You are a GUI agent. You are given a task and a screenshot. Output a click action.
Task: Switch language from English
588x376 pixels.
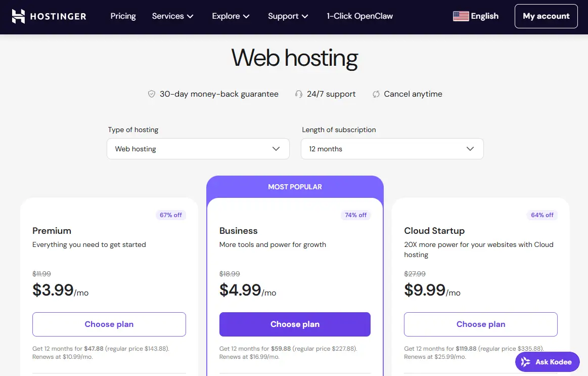(x=476, y=16)
